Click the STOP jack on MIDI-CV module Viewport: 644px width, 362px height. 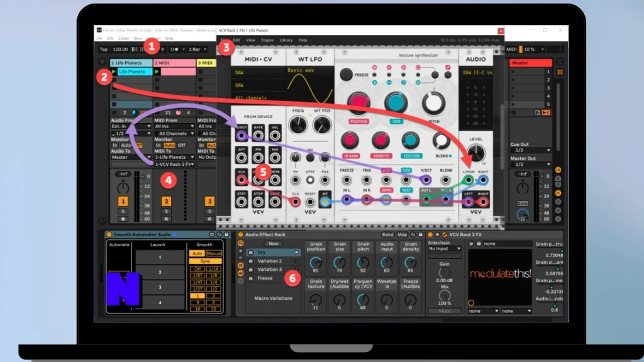pos(258,202)
